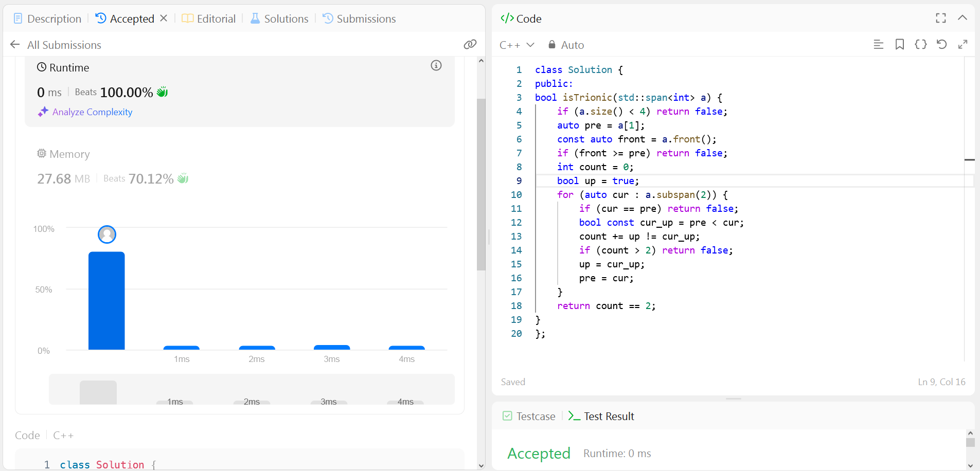Click the 0 ms runtime bar
Screen dimensions: 980x471
pos(106,301)
